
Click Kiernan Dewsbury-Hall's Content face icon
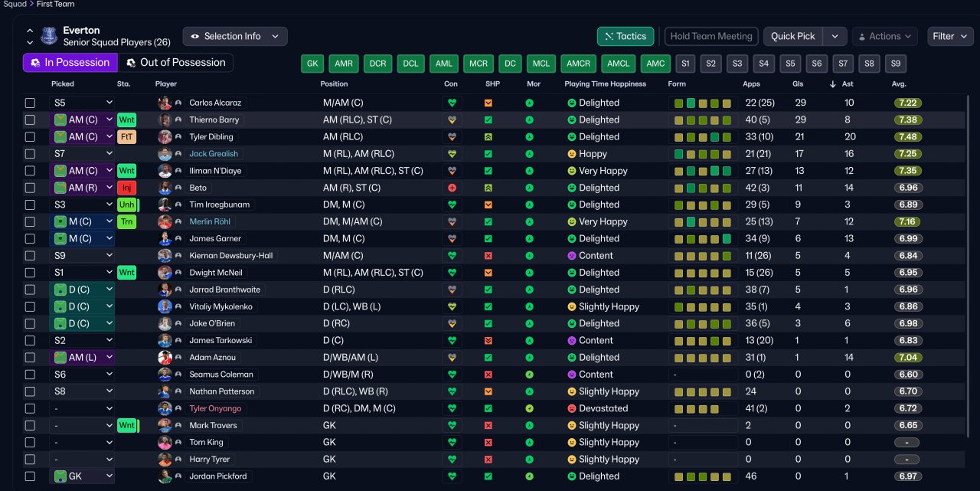click(x=571, y=256)
